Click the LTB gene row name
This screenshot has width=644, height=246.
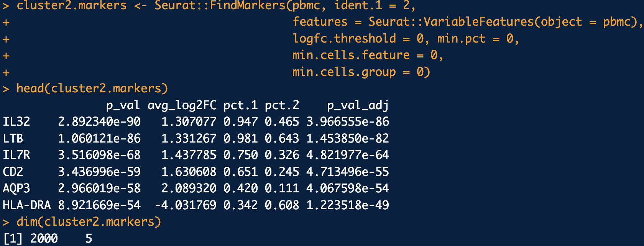coord(13,138)
